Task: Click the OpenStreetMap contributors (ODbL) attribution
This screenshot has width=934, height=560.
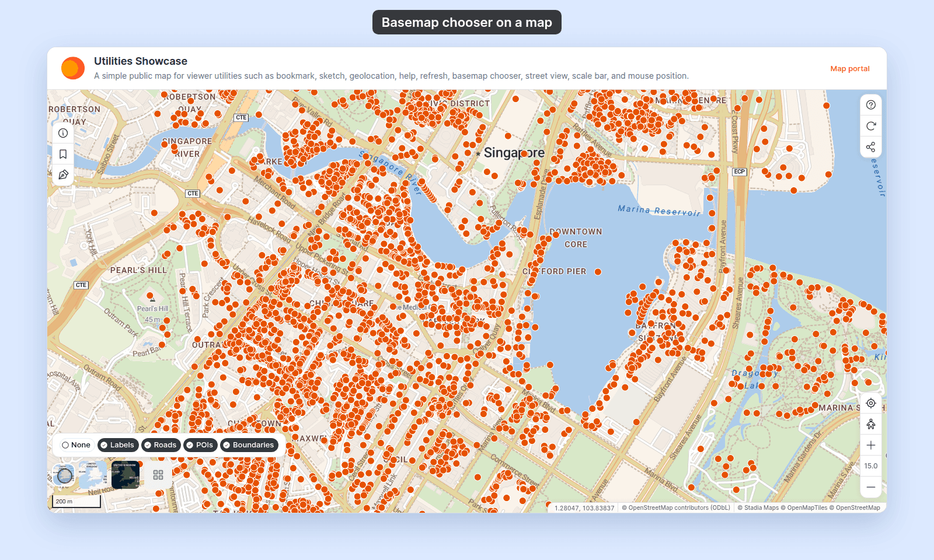Action: [676, 508]
